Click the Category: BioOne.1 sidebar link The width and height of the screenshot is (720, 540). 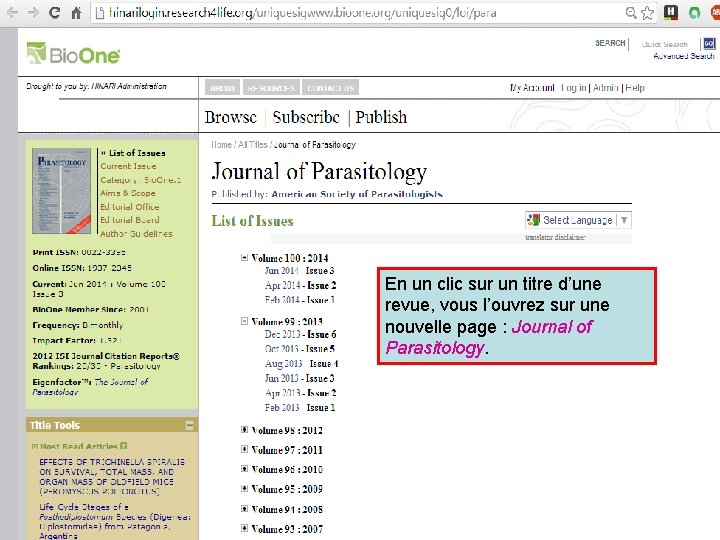pos(141,180)
